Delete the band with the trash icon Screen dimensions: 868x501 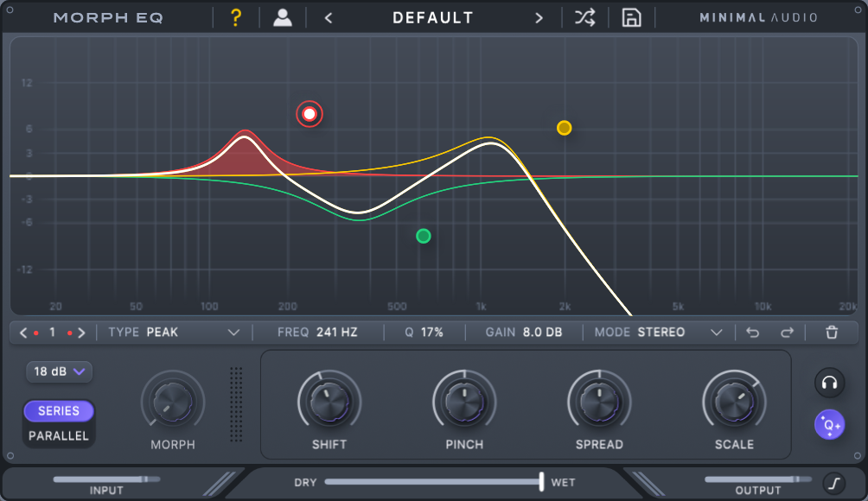click(x=832, y=333)
